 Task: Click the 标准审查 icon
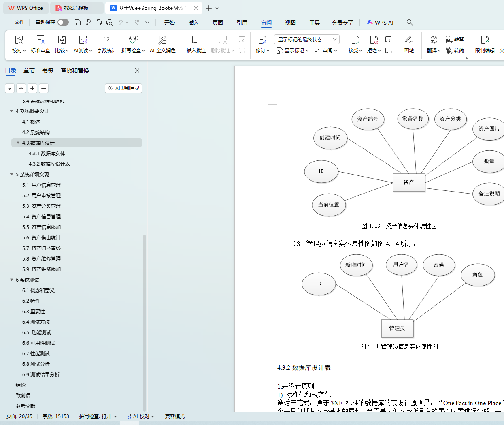(40, 40)
